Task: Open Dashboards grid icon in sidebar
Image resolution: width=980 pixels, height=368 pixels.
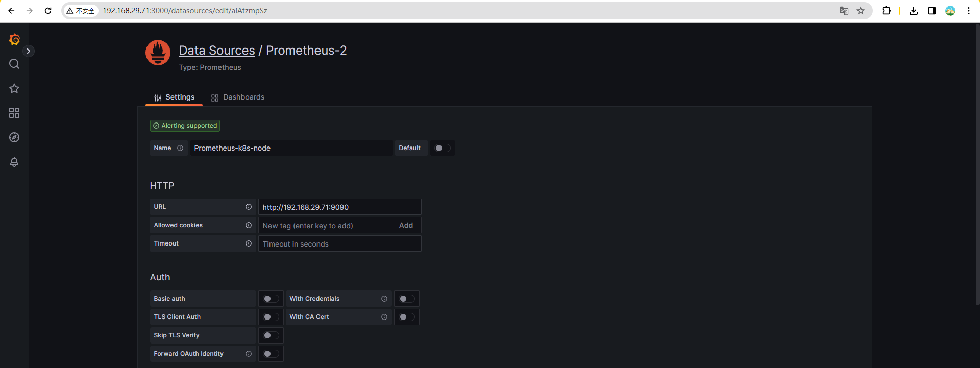Action: pyautogui.click(x=14, y=113)
